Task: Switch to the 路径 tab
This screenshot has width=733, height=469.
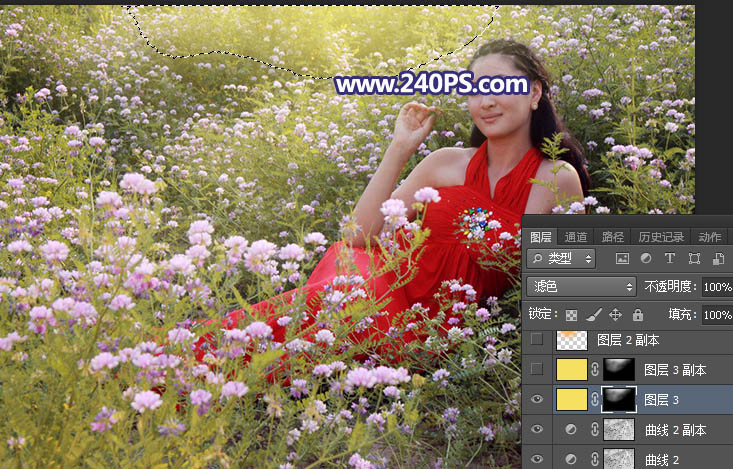Action: point(612,237)
